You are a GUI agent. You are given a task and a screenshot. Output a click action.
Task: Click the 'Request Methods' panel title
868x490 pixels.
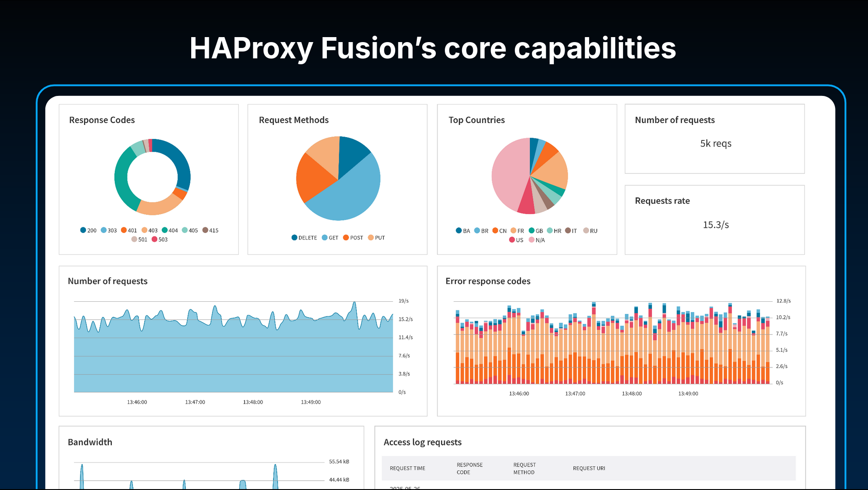coord(293,120)
